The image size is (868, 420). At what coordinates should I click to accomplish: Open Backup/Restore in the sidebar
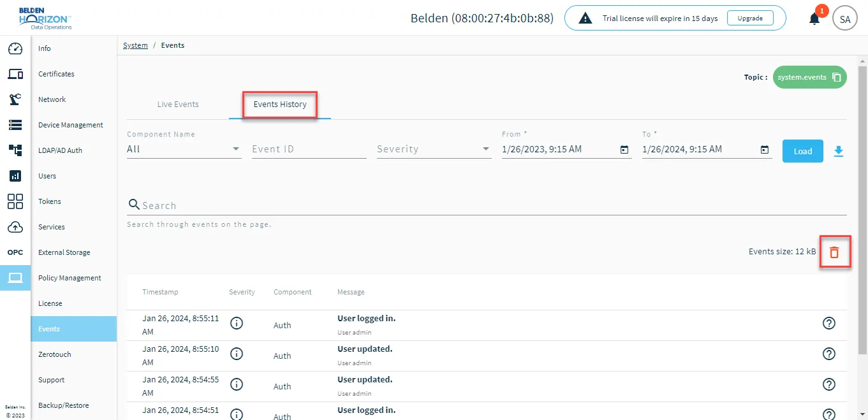pos(64,405)
